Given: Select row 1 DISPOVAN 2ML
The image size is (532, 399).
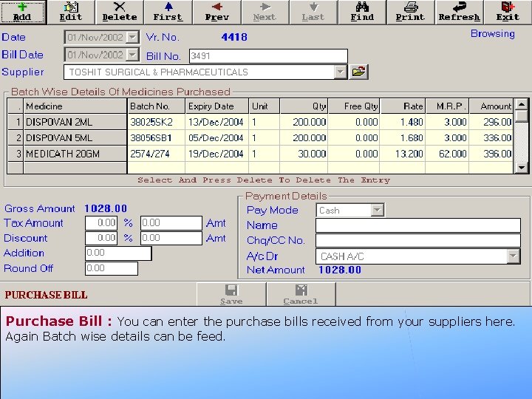Looking at the screenshot, I should [x=75, y=122].
